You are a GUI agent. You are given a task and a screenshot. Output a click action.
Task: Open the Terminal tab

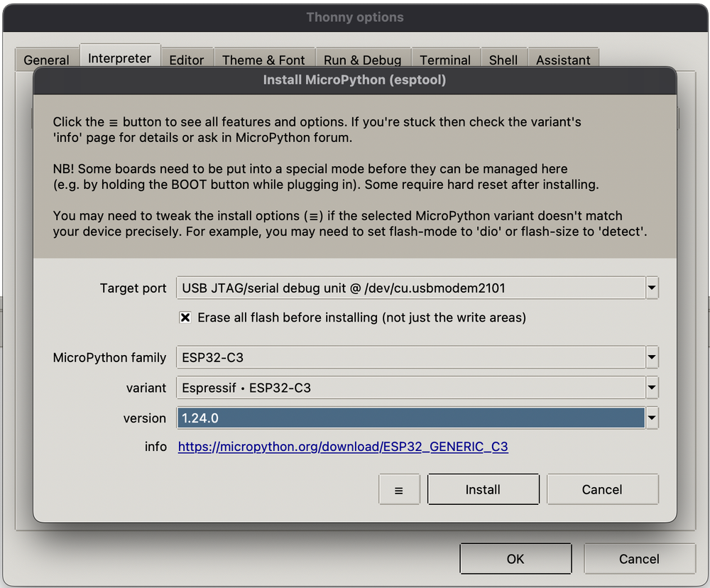coord(445,60)
